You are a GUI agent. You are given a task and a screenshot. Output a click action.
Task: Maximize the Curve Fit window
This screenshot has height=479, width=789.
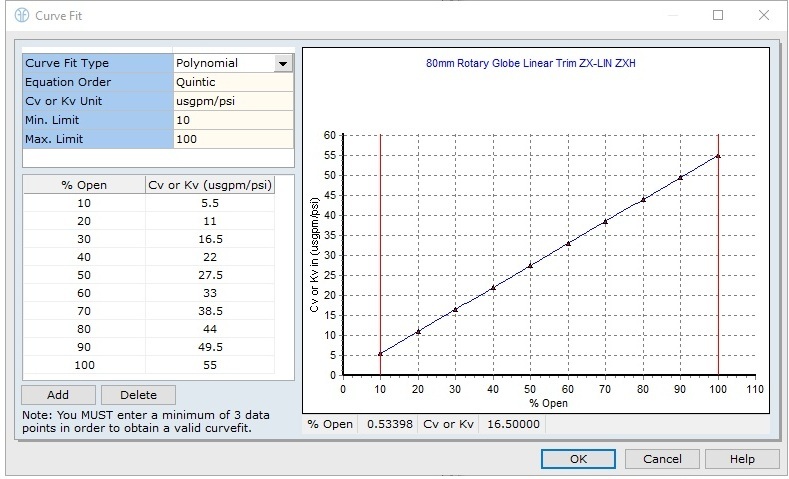click(x=718, y=15)
